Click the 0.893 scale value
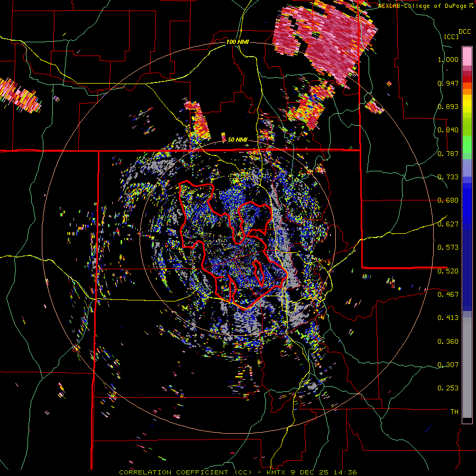476x476 pixels. tap(448, 106)
